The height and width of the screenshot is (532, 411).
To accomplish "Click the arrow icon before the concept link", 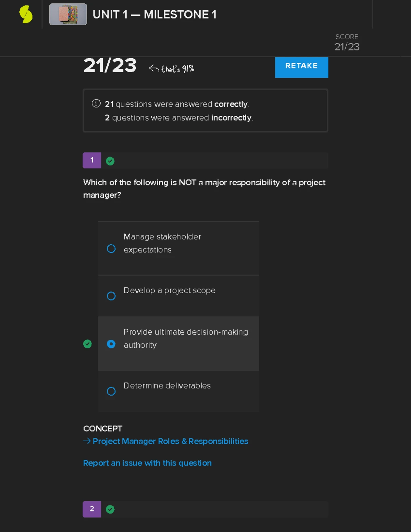I will [86, 441].
